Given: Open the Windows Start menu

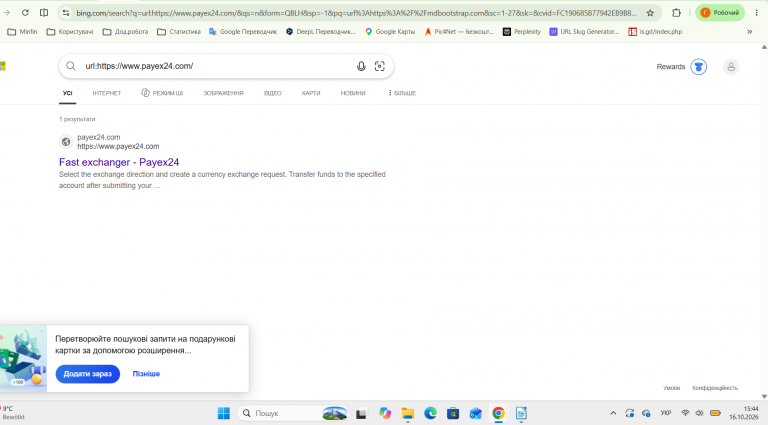Looking at the screenshot, I should point(224,413).
